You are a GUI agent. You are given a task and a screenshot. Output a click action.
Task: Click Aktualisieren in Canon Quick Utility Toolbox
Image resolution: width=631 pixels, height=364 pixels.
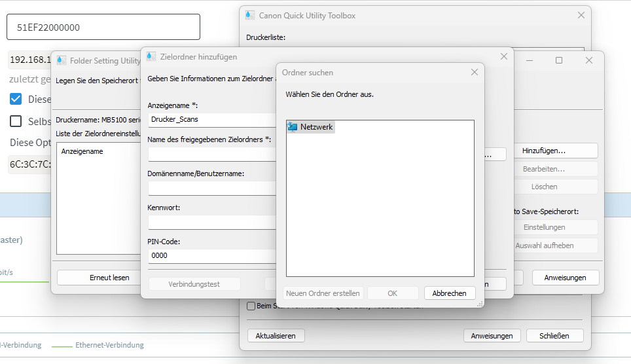[x=276, y=336]
